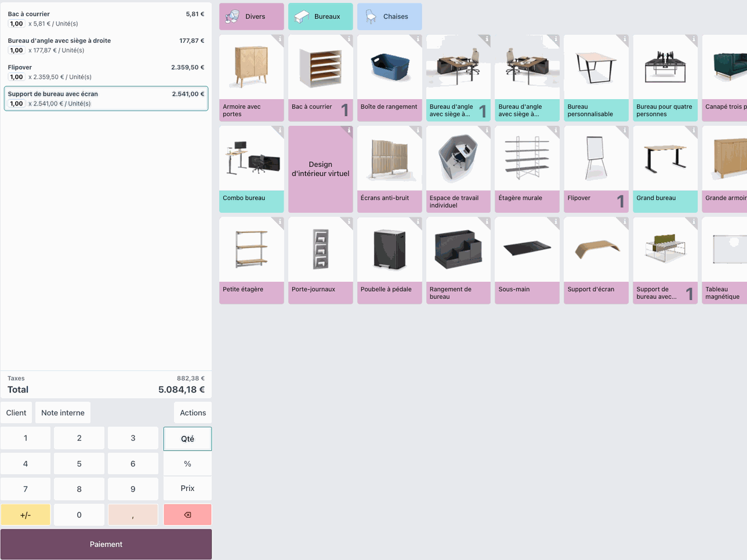
Task: Add Petite étagère to order
Action: [x=252, y=260]
